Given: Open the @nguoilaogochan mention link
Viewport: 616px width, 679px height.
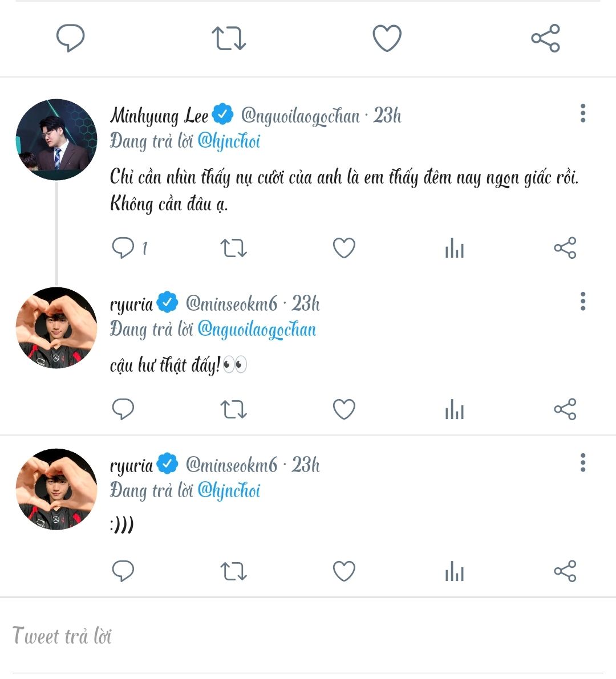Looking at the screenshot, I should (257, 330).
